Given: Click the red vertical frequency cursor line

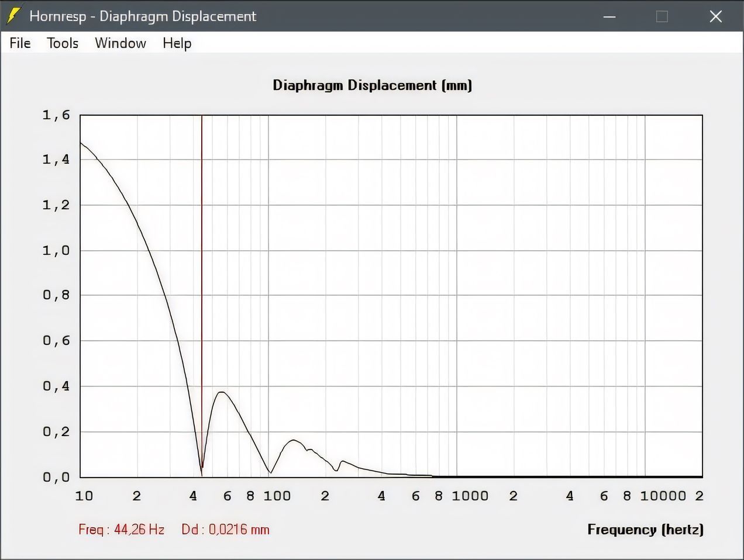Looking at the screenshot, I should tap(202, 263).
